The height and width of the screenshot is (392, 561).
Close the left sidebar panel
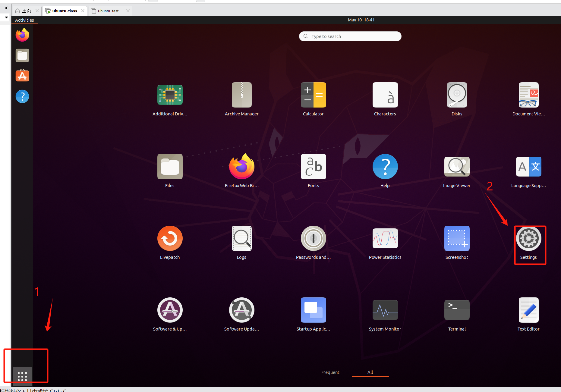click(x=6, y=8)
